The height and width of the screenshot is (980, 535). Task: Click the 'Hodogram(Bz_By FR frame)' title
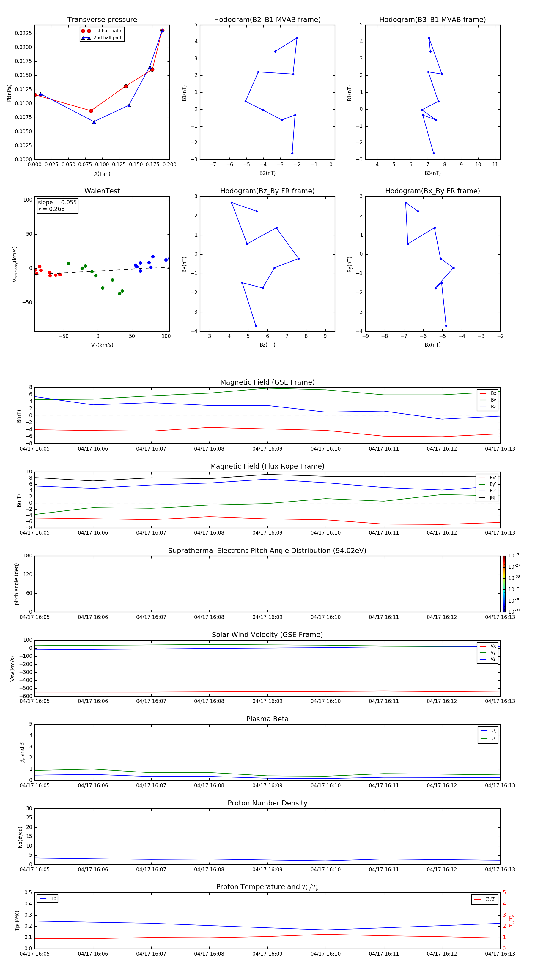click(267, 191)
